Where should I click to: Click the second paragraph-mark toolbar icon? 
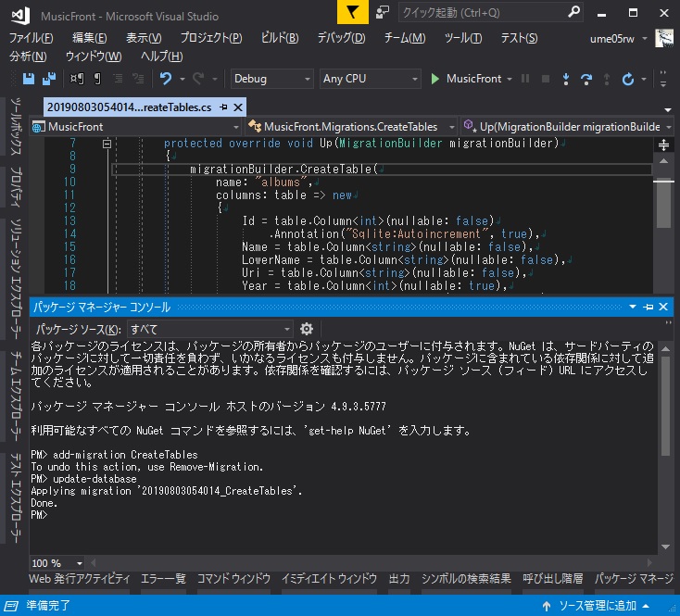click(x=97, y=79)
